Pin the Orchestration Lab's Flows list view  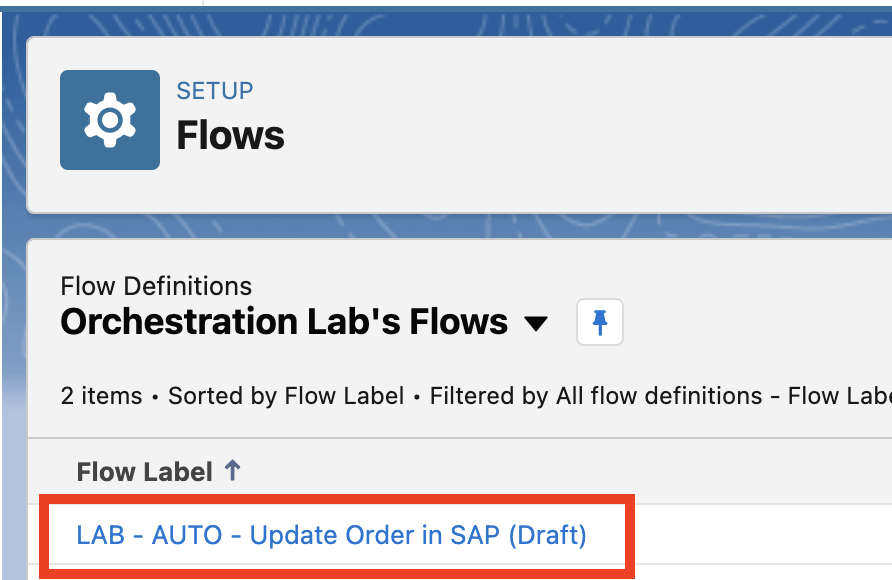(600, 322)
